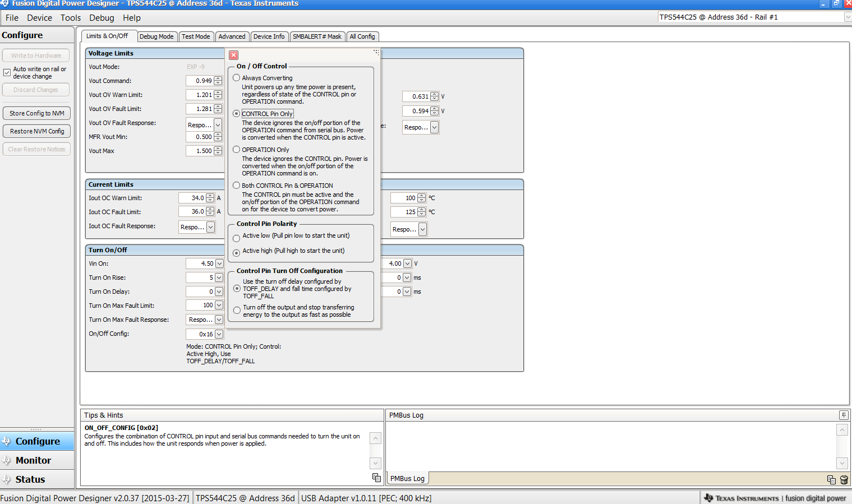
Task: Switch to the Debug Mode tab
Action: (156, 36)
